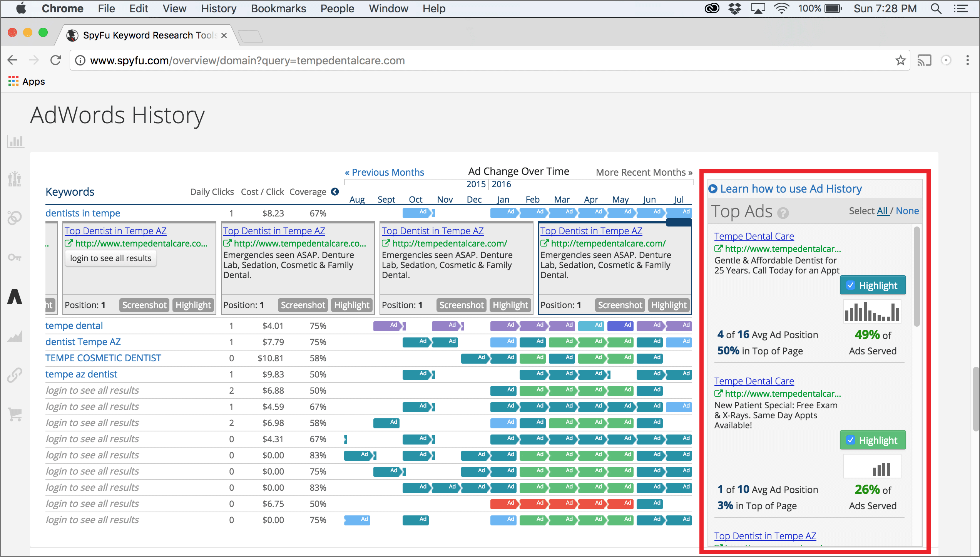Click the browser forward arrow

point(34,60)
